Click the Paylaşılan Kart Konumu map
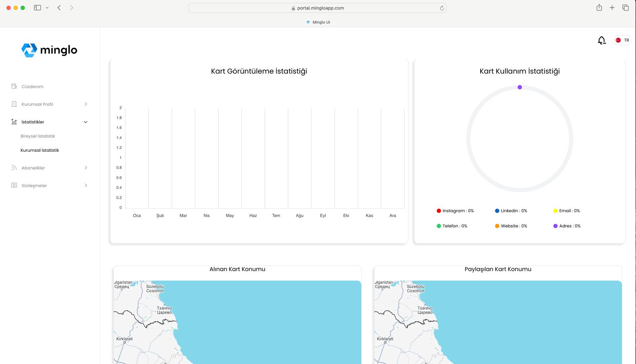Image resolution: width=636 pixels, height=364 pixels. tap(498, 322)
